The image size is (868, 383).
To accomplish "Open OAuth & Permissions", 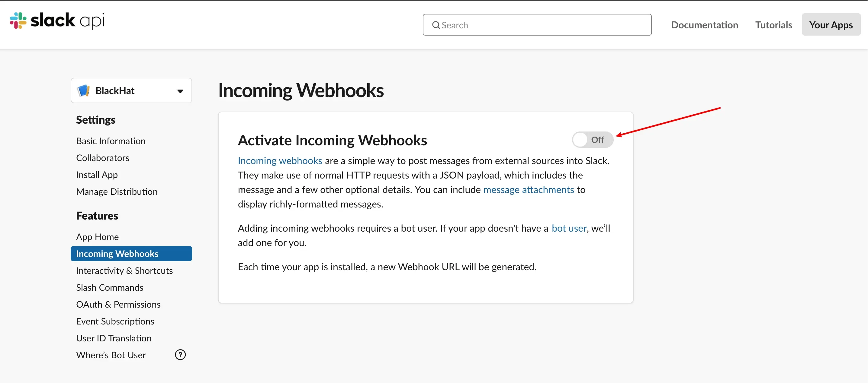I will 118,304.
